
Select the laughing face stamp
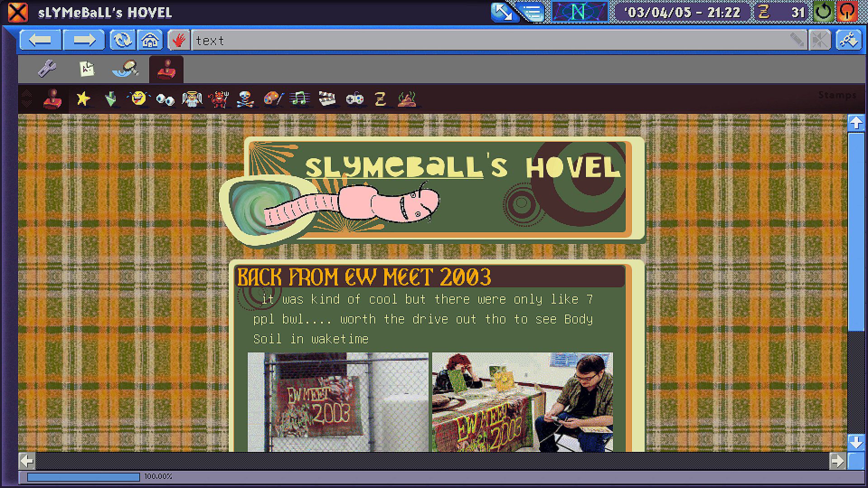tap(139, 99)
